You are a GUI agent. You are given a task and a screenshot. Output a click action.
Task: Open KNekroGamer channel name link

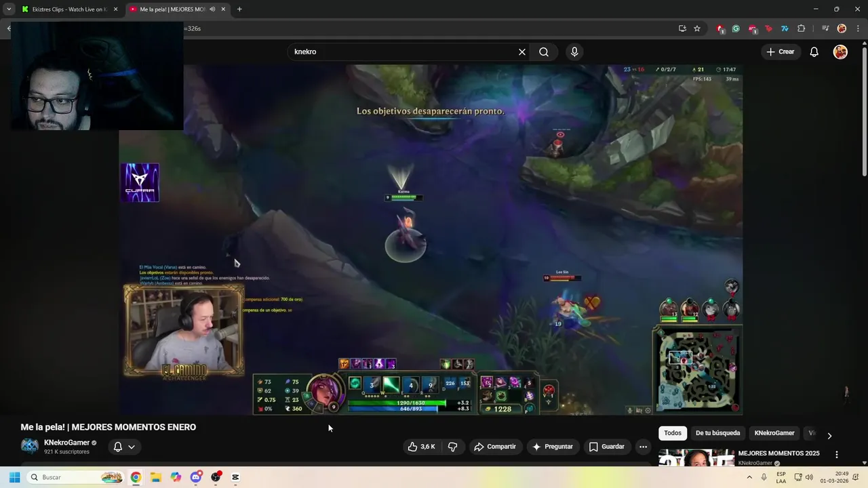pyautogui.click(x=67, y=443)
